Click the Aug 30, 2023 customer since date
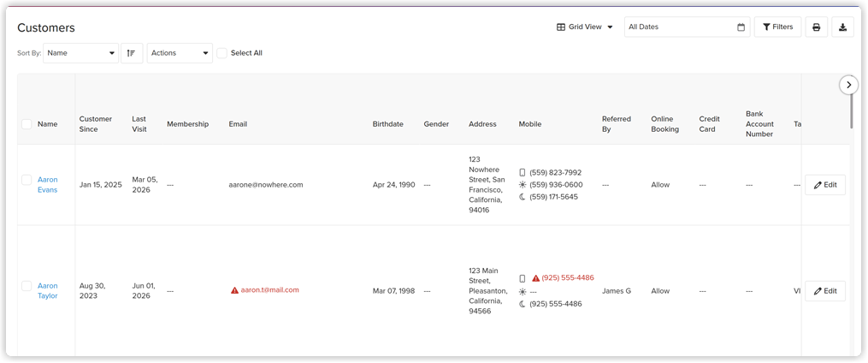868x363 pixels. [x=92, y=291]
